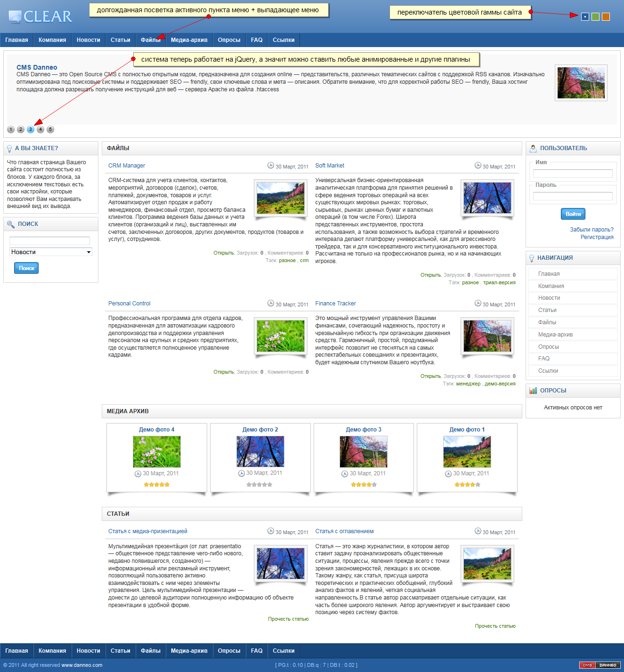Screen dimensions: 624x672
Task: Open FAQ in the sidebar navigation
Action: (573, 359)
